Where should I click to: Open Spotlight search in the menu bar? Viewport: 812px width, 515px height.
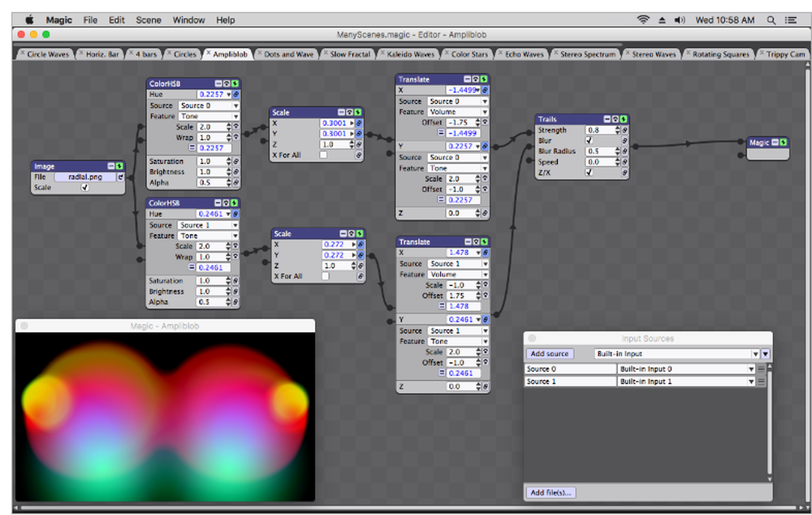[771, 20]
